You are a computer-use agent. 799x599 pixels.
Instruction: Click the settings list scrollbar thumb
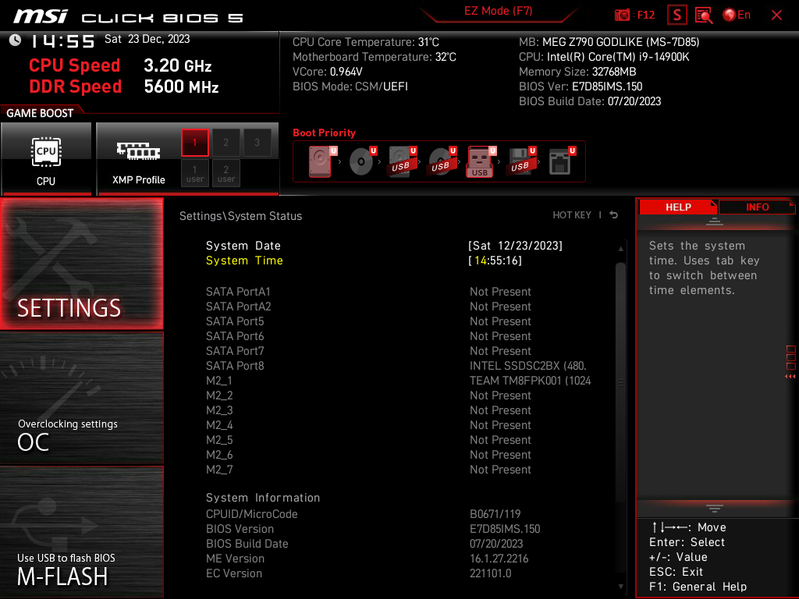coord(621,382)
